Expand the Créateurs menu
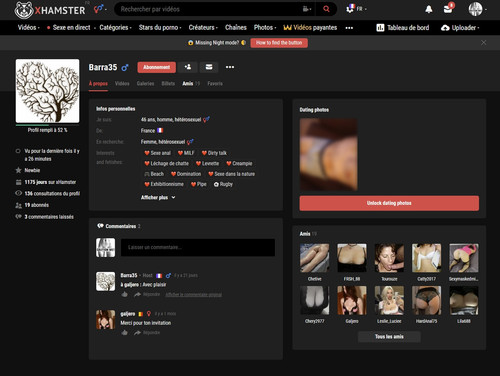Viewport: 500px width, 376px height. click(203, 28)
